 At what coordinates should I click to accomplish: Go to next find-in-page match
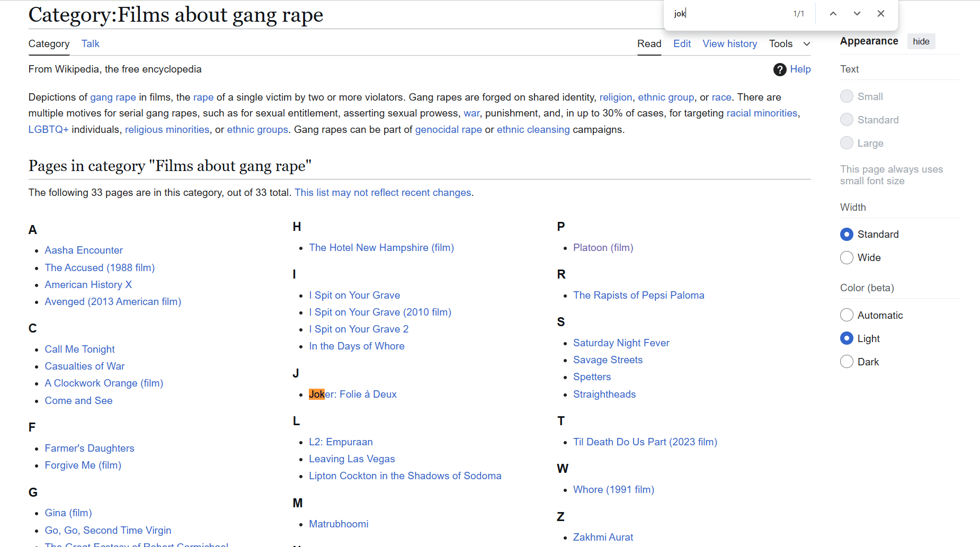(x=857, y=14)
